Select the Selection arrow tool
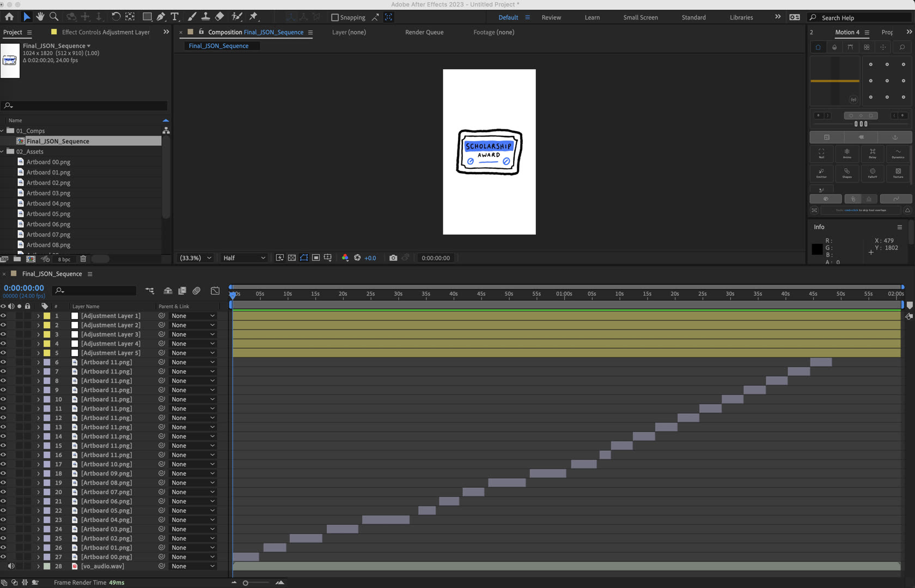915x588 pixels. 26,17
